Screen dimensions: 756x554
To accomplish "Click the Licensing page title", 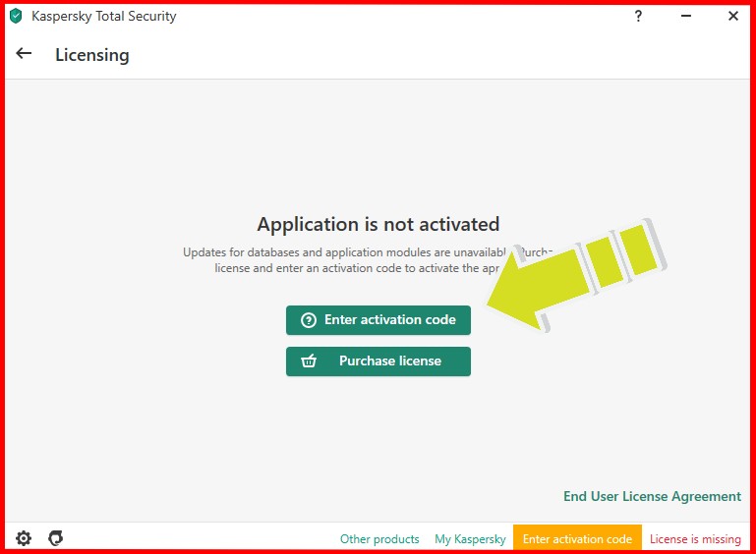I will [x=92, y=55].
